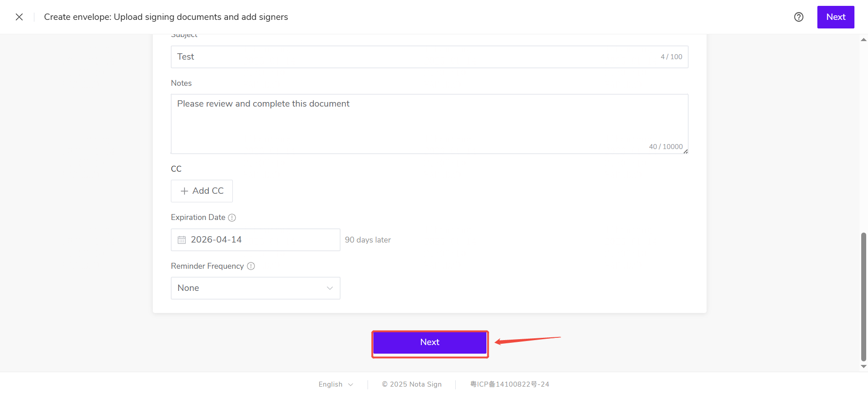Show Expiration Date info tooltip icon
This screenshot has width=868, height=397.
coord(232,218)
